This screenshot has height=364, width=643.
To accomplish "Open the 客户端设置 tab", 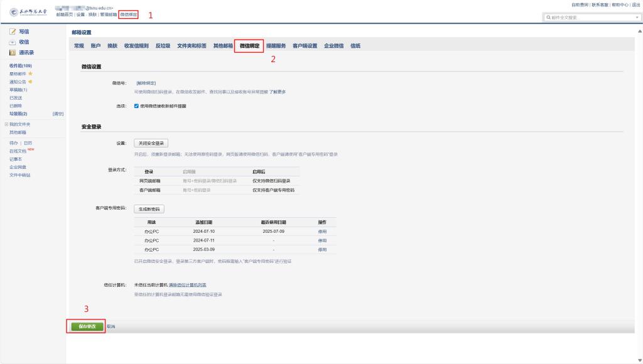I will (x=305, y=46).
